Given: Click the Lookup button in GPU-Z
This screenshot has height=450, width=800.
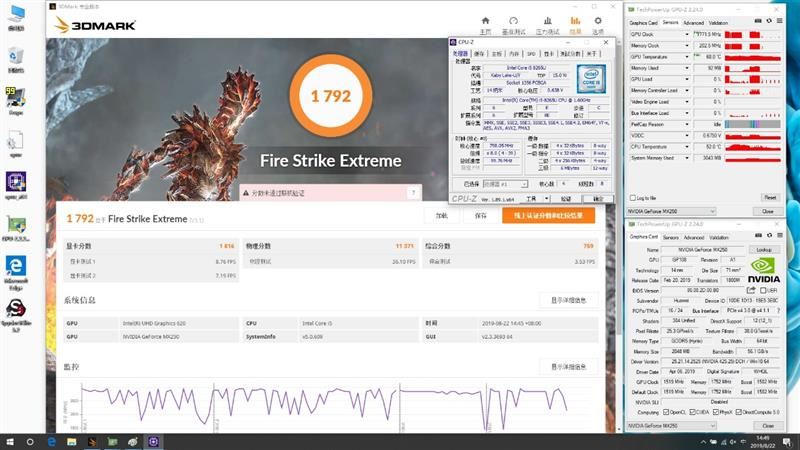Looking at the screenshot, I should [x=764, y=249].
